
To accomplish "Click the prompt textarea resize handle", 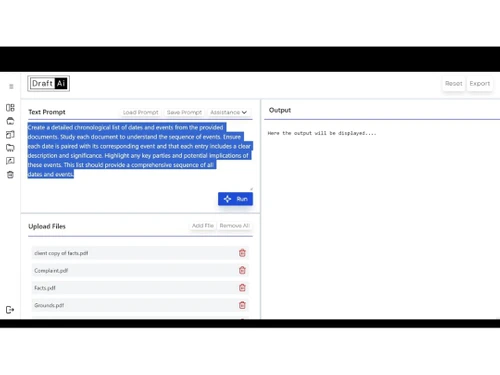I will pyautogui.click(x=251, y=189).
